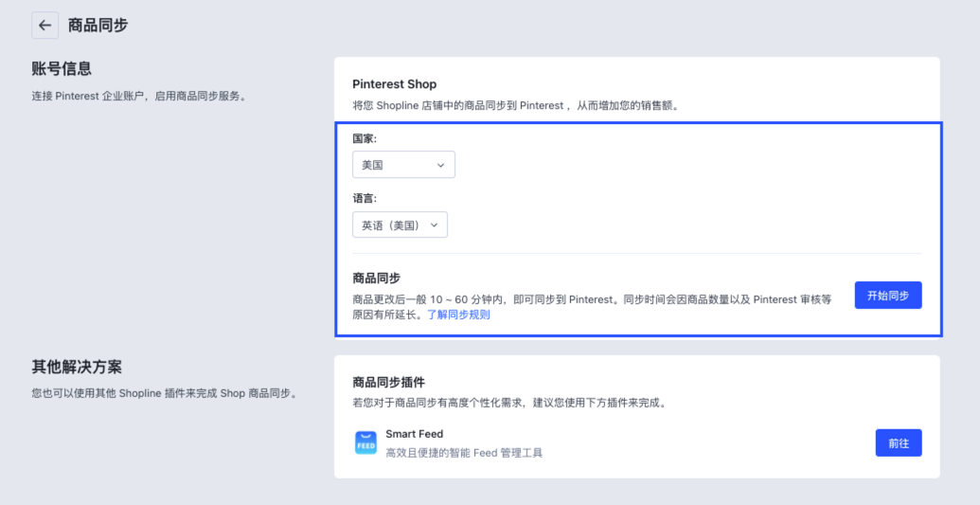Click the 商品同步插件 card heading
Screen dimensions: 980x505
(389, 382)
